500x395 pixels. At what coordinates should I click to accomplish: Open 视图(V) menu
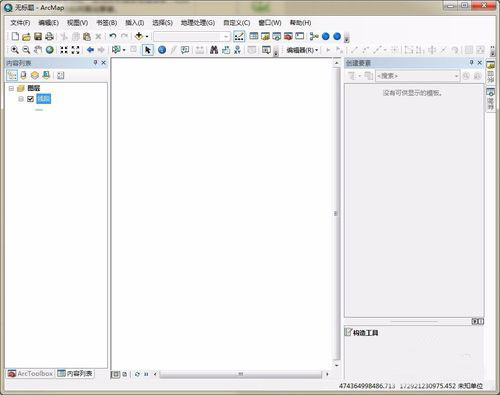click(x=77, y=23)
